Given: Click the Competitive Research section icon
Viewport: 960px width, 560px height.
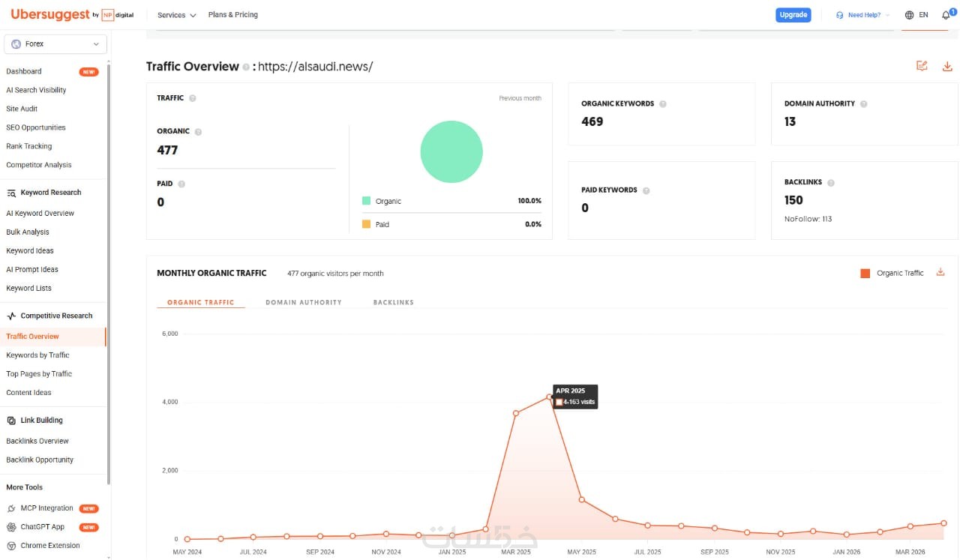Looking at the screenshot, I should pos(11,316).
